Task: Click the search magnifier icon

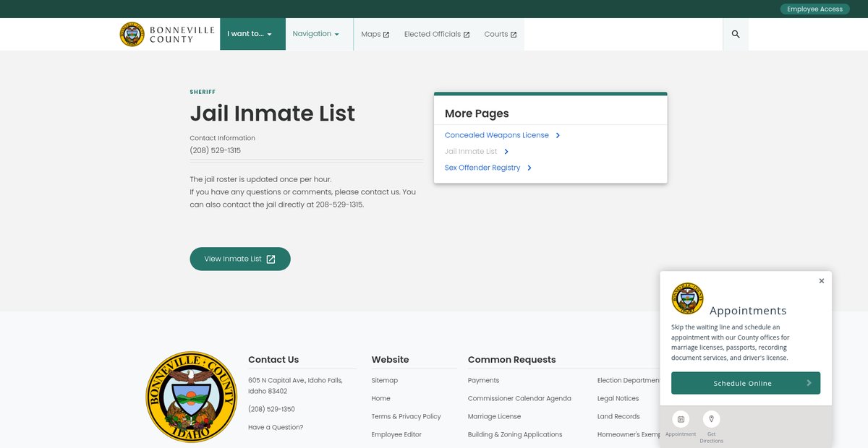Action: tap(736, 34)
